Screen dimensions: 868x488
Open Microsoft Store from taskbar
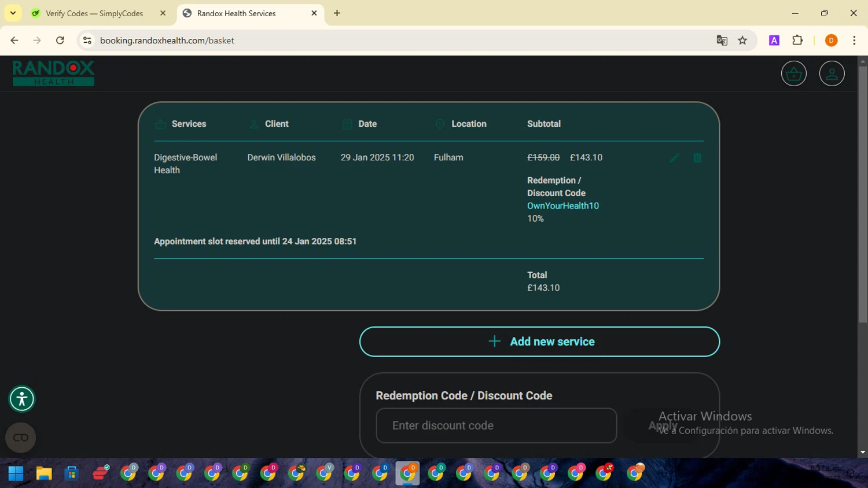point(72,474)
